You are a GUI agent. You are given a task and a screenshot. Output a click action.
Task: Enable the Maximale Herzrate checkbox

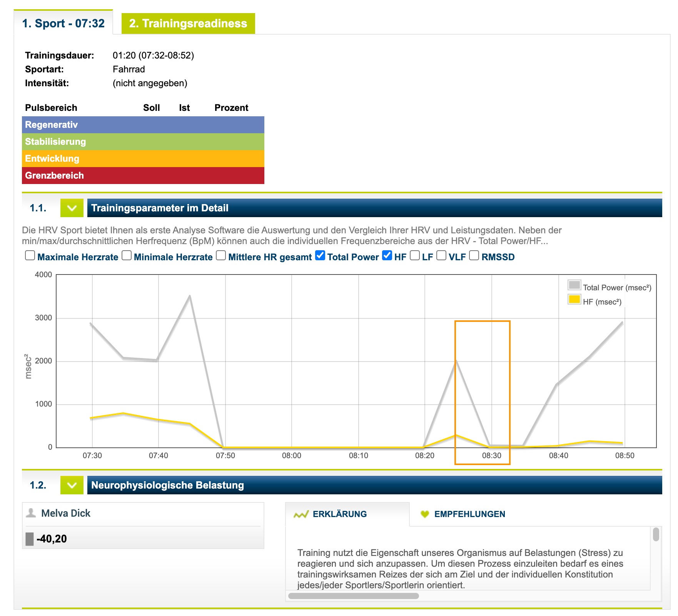pos(30,256)
